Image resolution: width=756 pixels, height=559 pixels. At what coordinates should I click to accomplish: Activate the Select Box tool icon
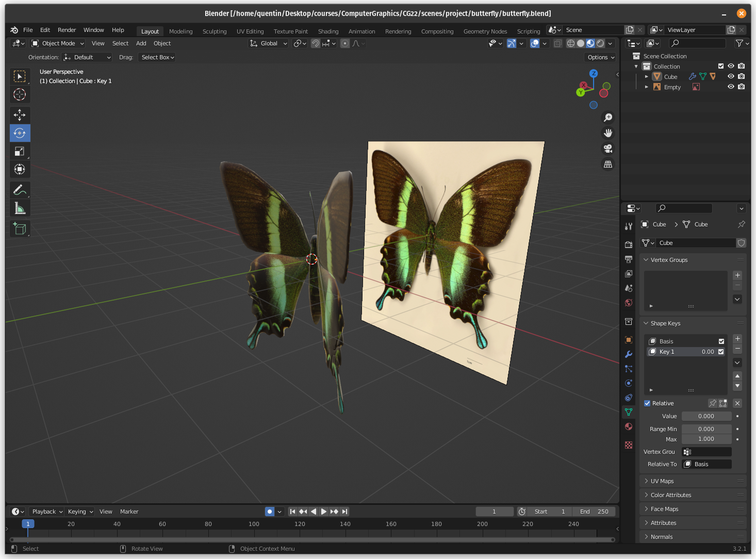(x=20, y=76)
